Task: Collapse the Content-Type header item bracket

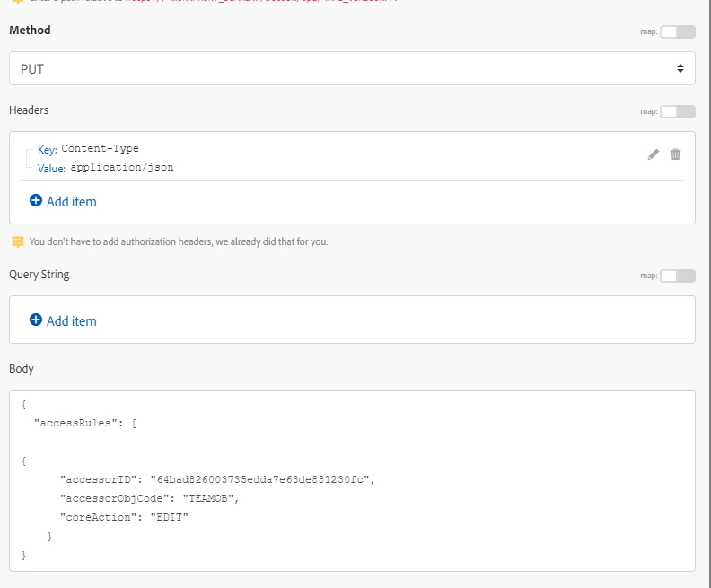Action: (29, 158)
